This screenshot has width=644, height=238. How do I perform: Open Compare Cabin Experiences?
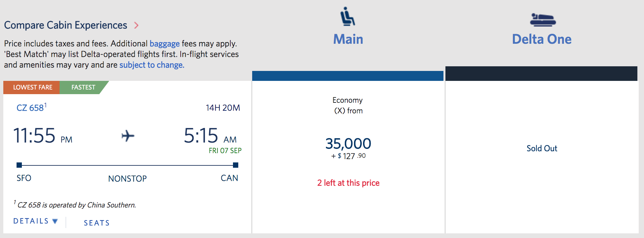click(66, 25)
